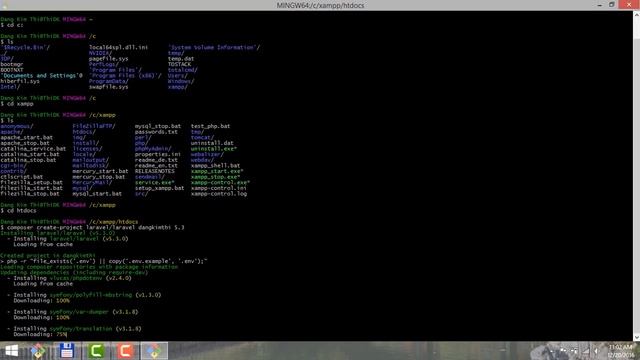This screenshot has width=640, height=360.
Task: Open the green Camtasia taskbar icon
Action: [x=96, y=351]
